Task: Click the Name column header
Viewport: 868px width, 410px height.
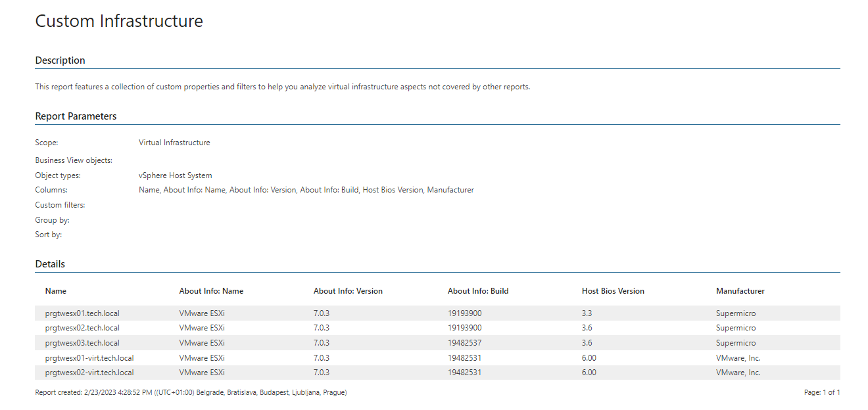Action: (x=56, y=291)
